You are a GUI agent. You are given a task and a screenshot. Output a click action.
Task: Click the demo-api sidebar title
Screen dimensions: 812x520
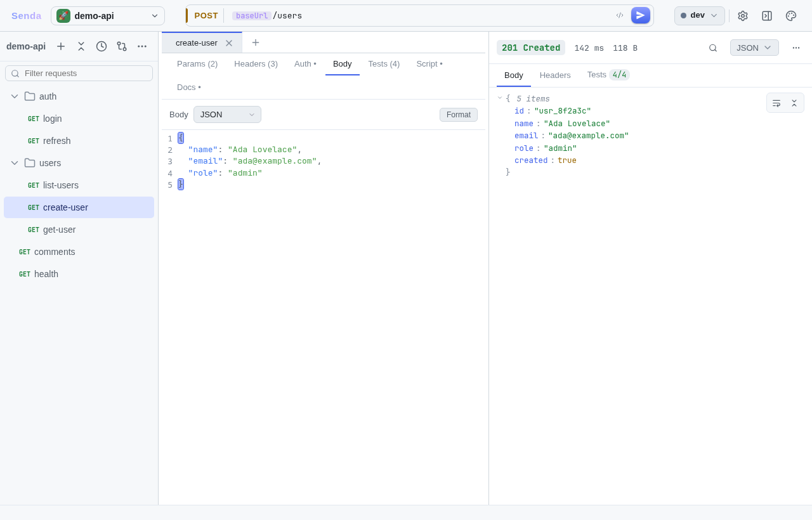[26, 46]
